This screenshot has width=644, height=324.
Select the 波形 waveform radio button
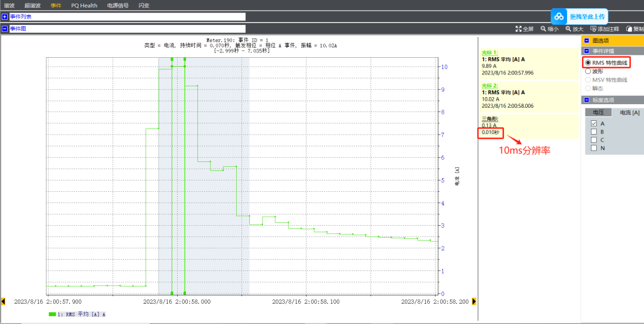588,71
